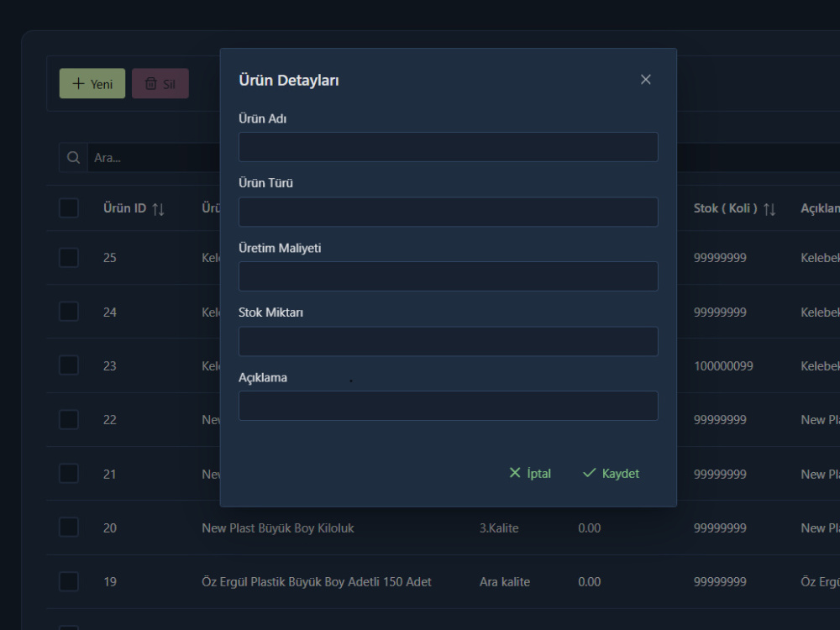Click product name New Plast Büyük Boy Kiloluk
The width and height of the screenshot is (840, 630).
(277, 528)
